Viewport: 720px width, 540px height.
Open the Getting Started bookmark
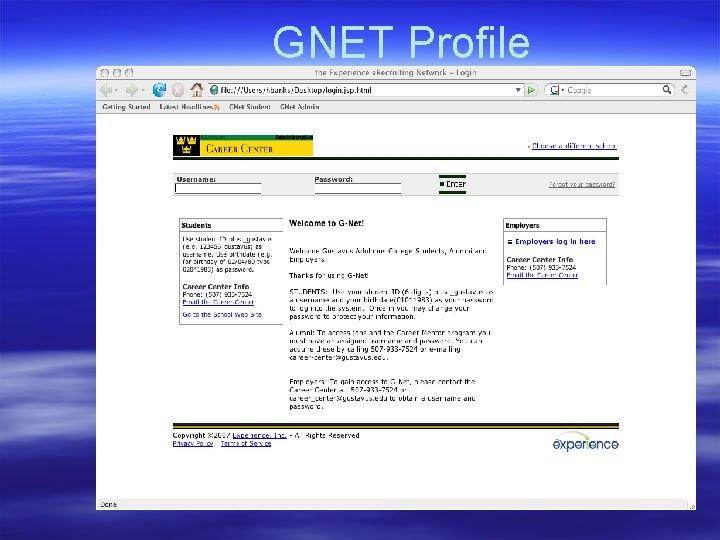click(x=126, y=107)
